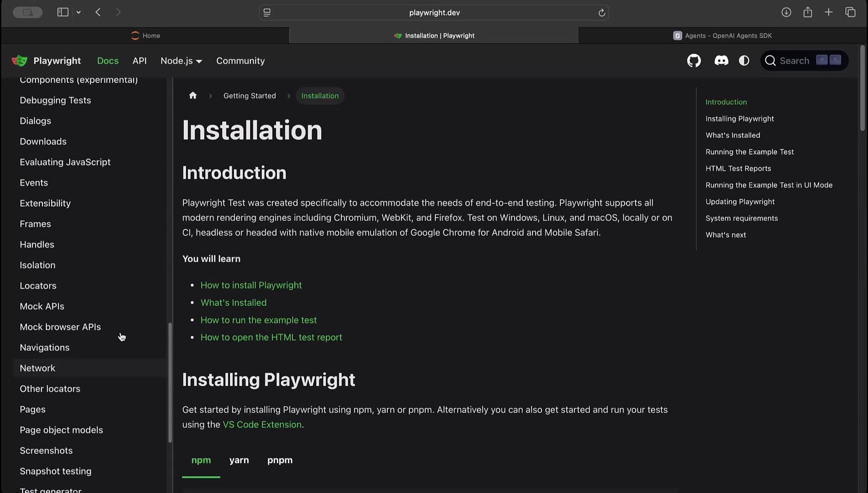The width and height of the screenshot is (868, 493).
Task: Open Safari downloads icon
Action: tap(786, 12)
